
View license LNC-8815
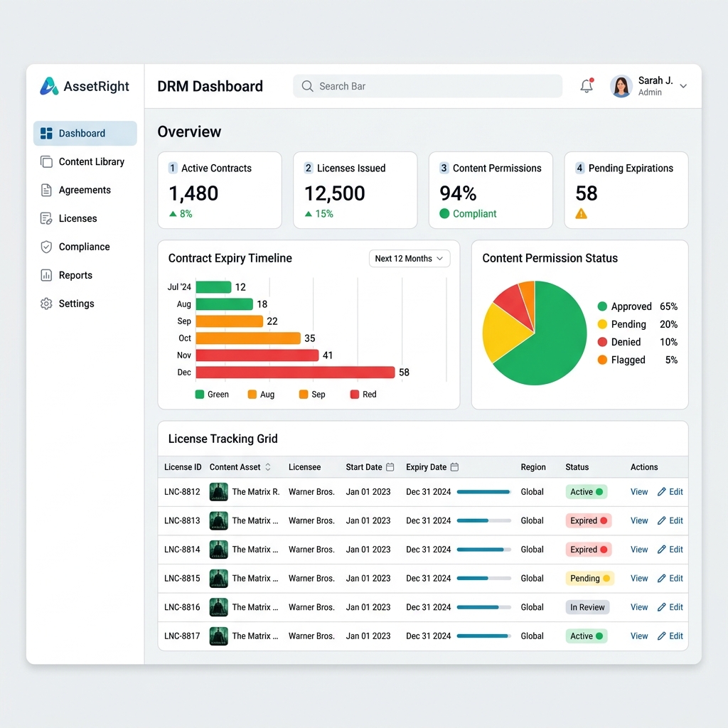point(639,578)
